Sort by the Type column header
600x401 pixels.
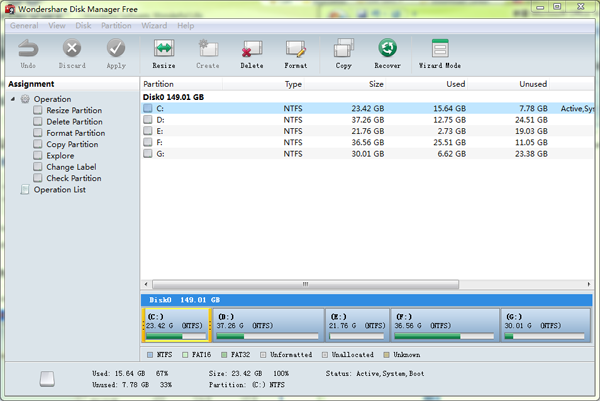pyautogui.click(x=263, y=84)
